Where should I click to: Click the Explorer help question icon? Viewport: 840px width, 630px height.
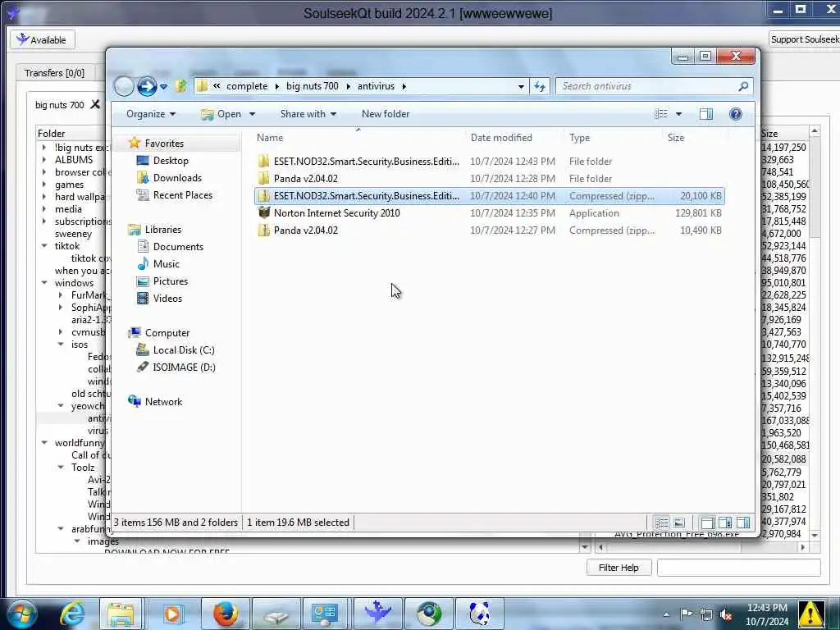pyautogui.click(x=736, y=114)
